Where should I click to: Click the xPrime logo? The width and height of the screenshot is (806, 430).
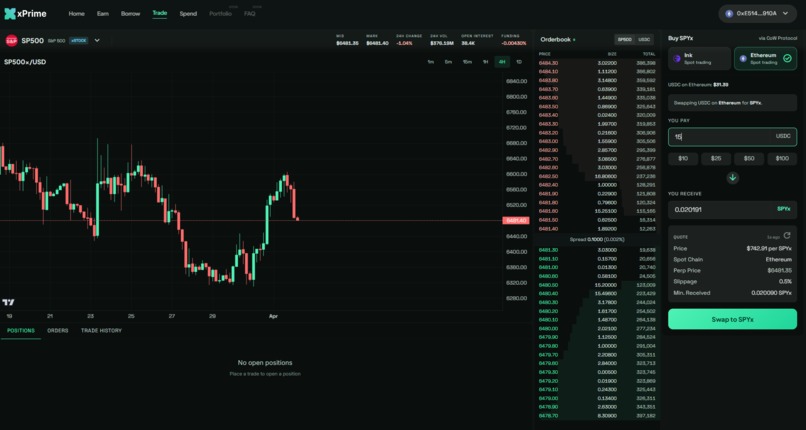pyautogui.click(x=25, y=14)
